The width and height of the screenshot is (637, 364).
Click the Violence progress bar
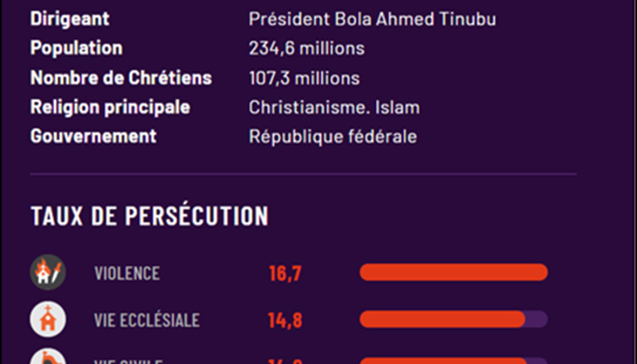[454, 273]
